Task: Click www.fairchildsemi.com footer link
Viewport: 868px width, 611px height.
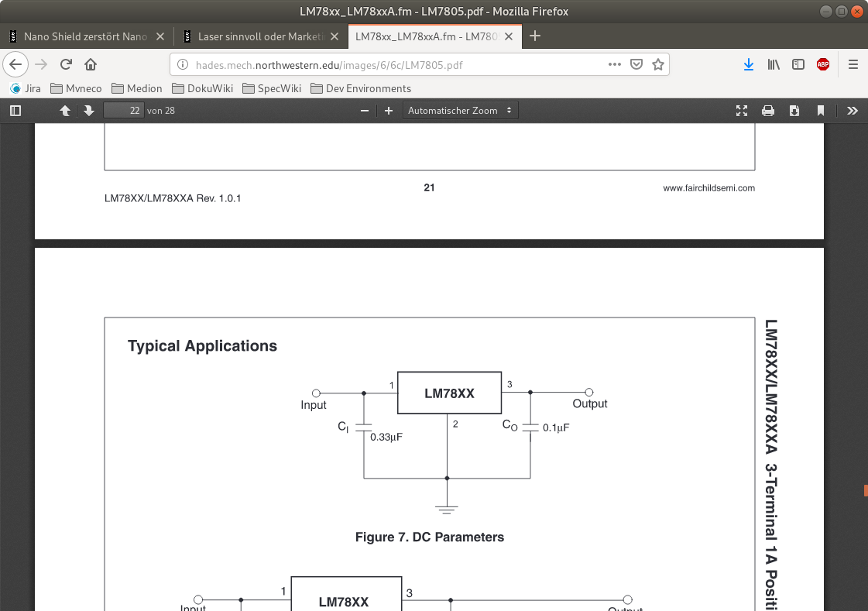Action: (x=708, y=188)
